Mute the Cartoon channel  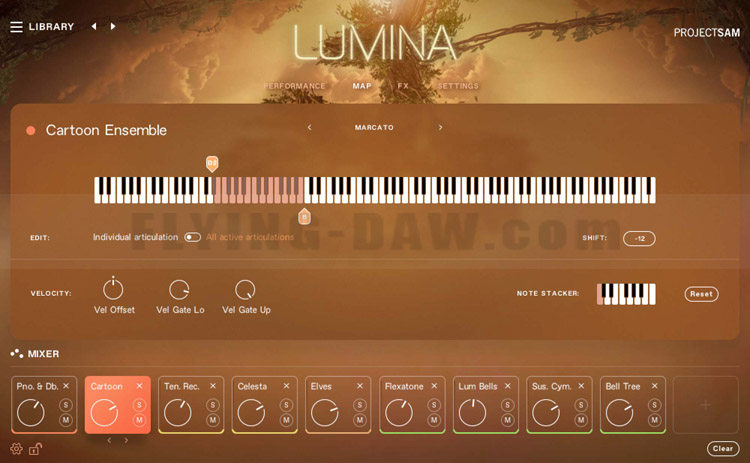tap(139, 420)
